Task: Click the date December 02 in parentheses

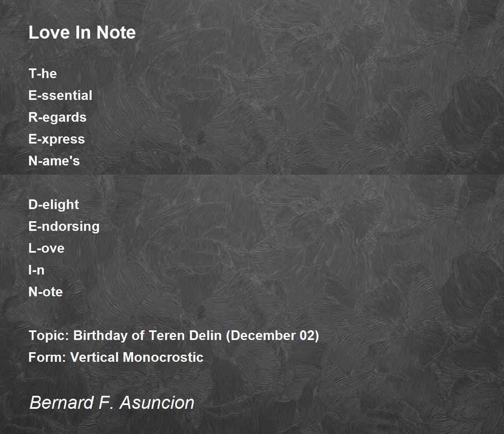Action: coord(273,336)
